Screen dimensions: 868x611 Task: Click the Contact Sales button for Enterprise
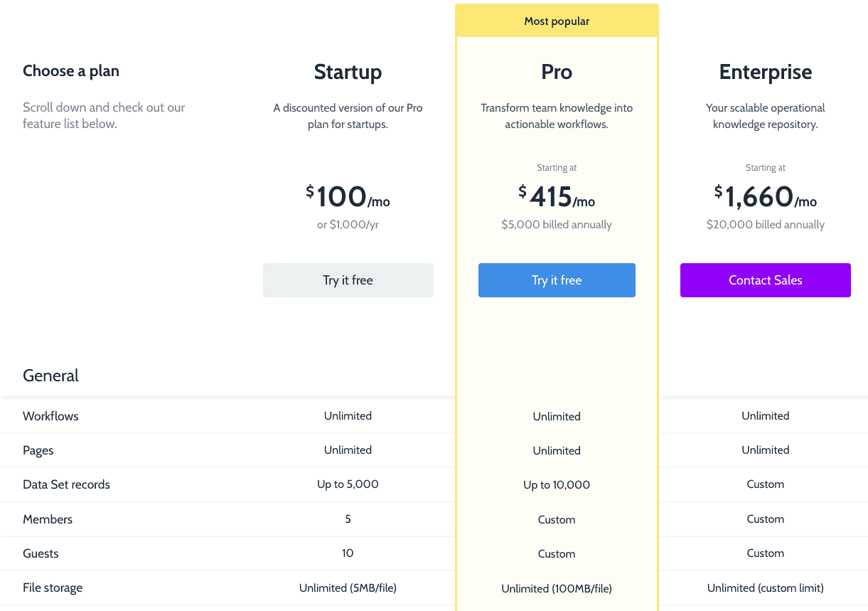pyautogui.click(x=765, y=280)
